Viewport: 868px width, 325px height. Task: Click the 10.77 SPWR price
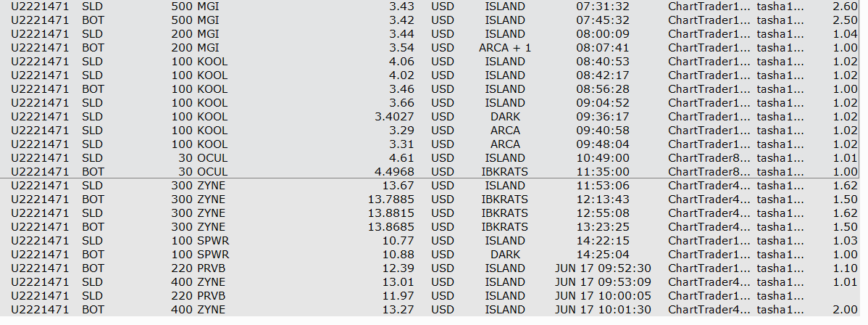(x=399, y=241)
